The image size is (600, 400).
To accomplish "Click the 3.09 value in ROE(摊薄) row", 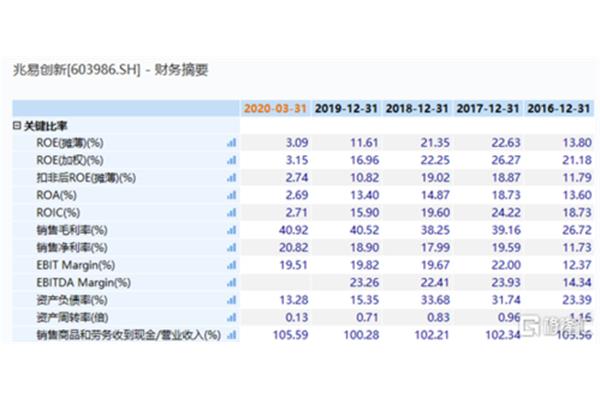I will [297, 143].
